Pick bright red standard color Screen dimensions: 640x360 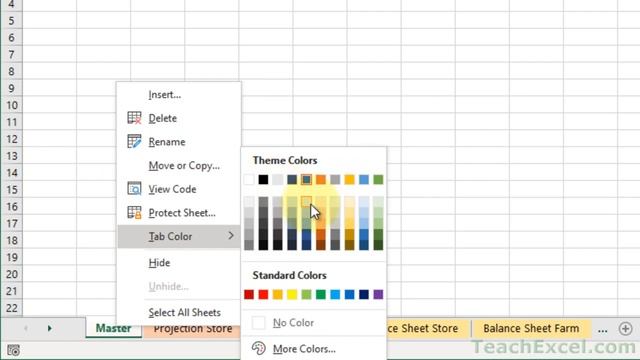263,294
